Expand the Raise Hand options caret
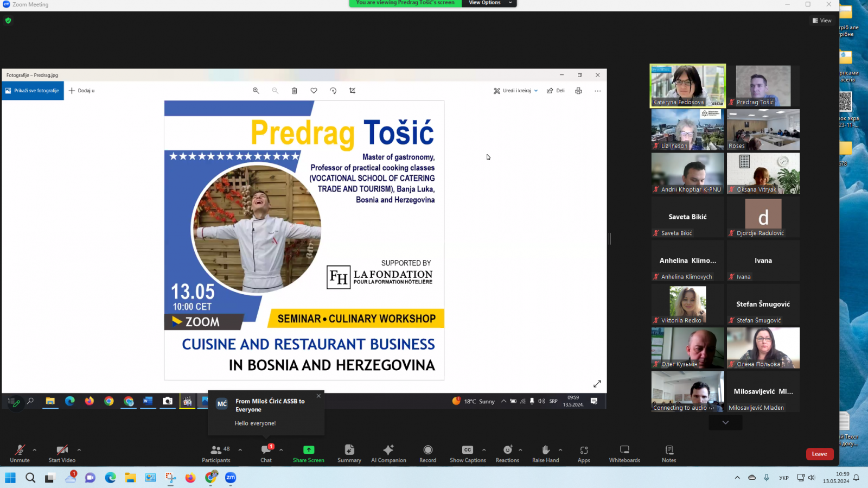The height and width of the screenshot is (488, 868). point(560,449)
